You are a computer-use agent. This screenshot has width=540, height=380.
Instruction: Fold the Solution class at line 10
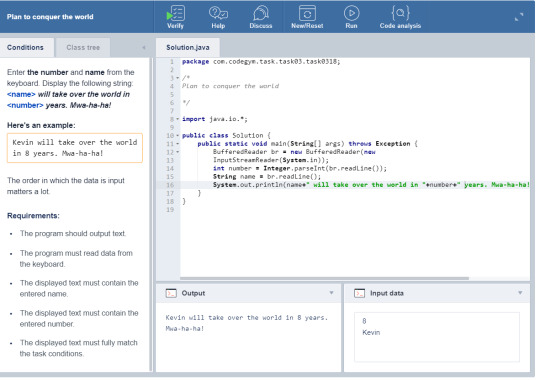point(178,136)
